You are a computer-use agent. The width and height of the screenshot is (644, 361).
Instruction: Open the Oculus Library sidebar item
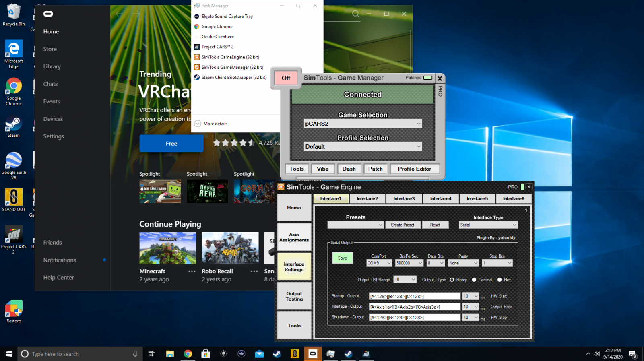coord(52,66)
